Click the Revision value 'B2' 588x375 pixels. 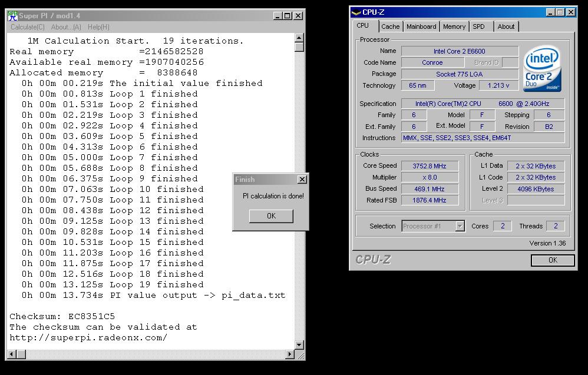tap(549, 127)
